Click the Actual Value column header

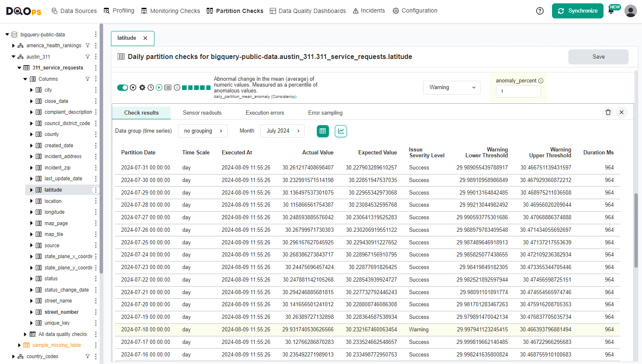tap(318, 153)
